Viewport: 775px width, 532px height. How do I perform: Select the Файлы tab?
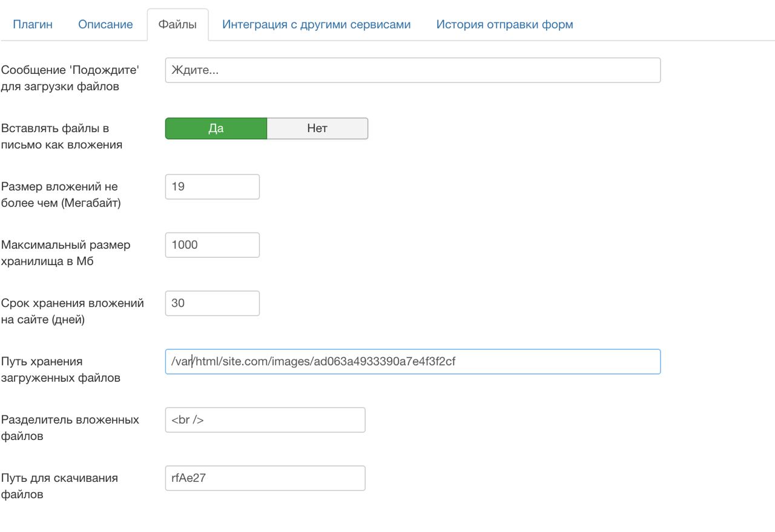tap(177, 25)
